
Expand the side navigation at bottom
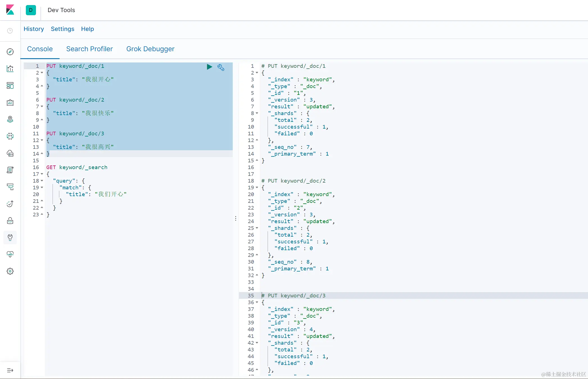pyautogui.click(x=10, y=370)
